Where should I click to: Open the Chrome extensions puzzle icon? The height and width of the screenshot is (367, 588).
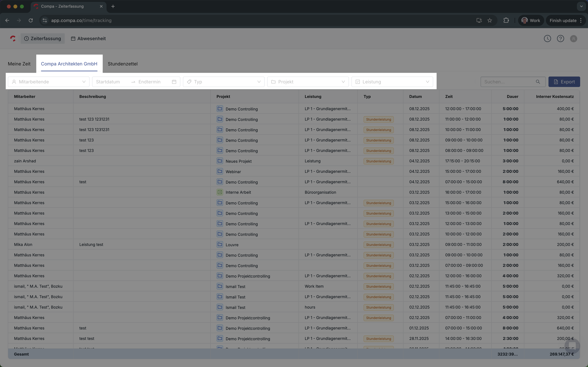tap(506, 20)
